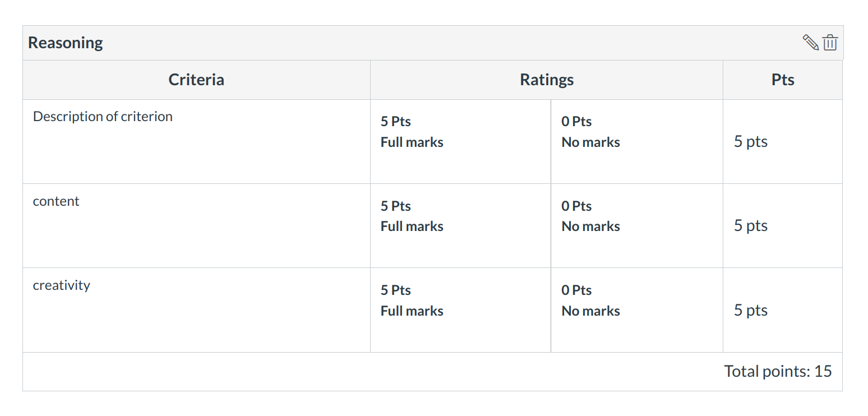
Task: Click the Pts column header
Action: [x=783, y=80]
